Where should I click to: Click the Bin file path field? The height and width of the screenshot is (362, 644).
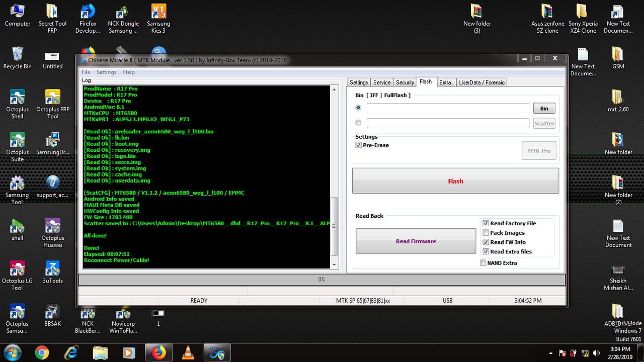point(448,108)
